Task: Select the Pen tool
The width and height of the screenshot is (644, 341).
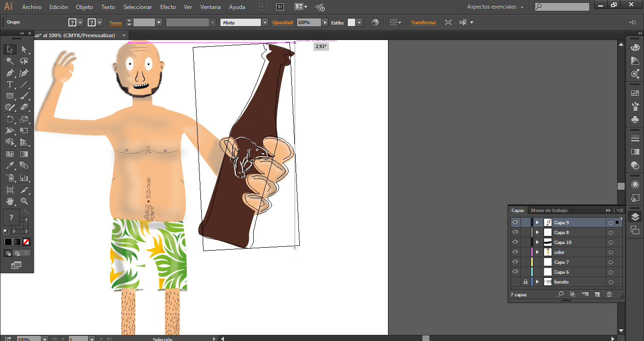Action: pyautogui.click(x=9, y=73)
